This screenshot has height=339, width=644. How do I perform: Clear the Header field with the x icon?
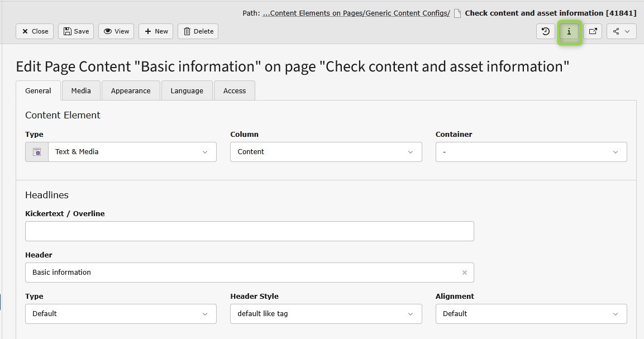[x=464, y=273]
